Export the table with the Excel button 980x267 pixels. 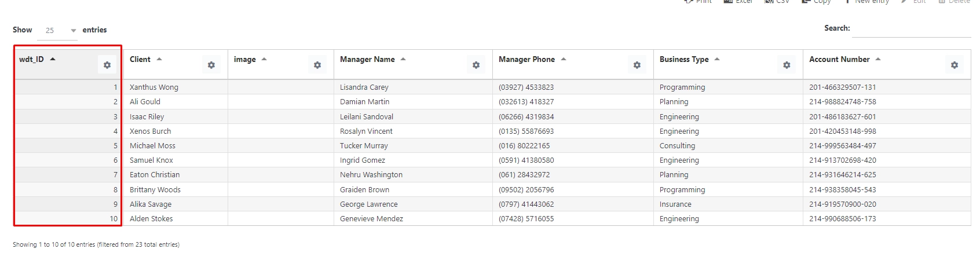(x=738, y=2)
